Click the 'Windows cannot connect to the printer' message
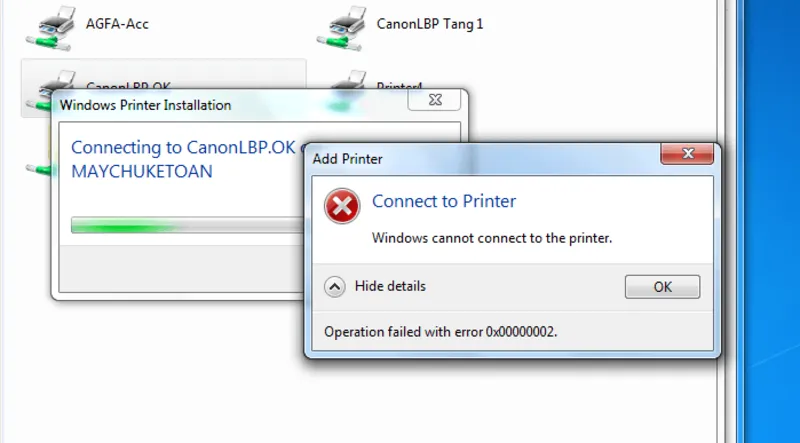The height and width of the screenshot is (443, 800). (x=491, y=238)
